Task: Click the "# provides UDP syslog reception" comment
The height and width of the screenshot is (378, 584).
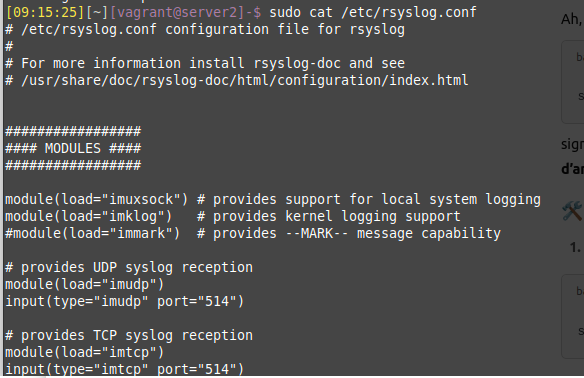Action: (x=129, y=267)
